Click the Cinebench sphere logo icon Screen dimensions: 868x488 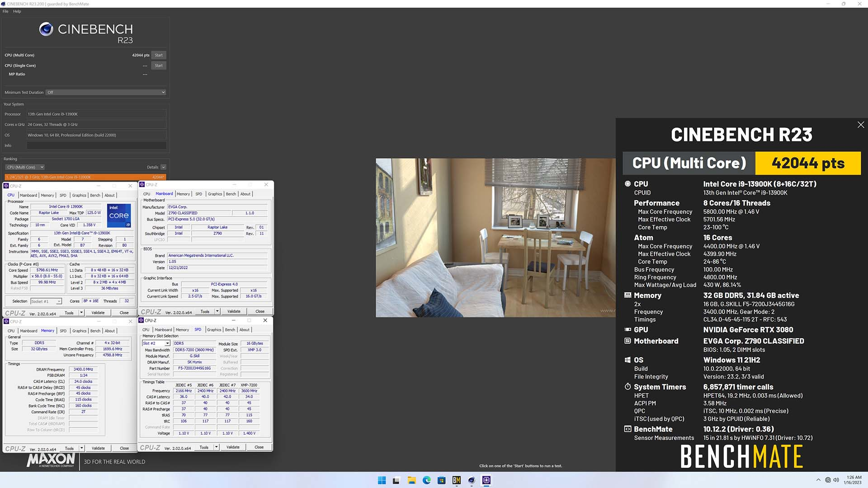(46, 29)
